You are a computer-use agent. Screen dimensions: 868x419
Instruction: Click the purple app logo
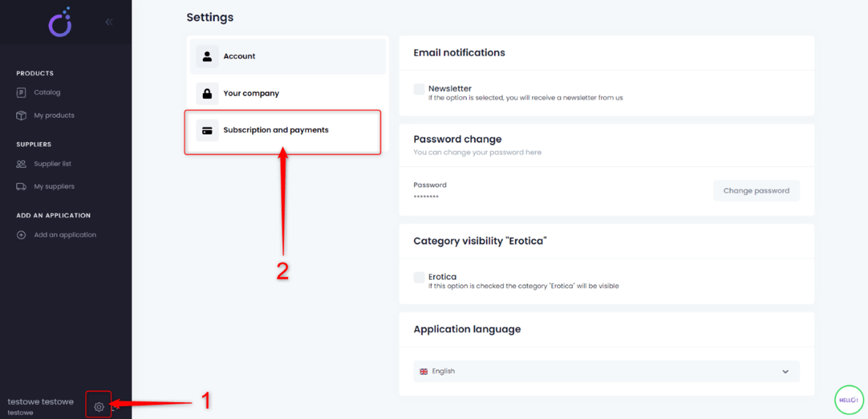click(61, 23)
